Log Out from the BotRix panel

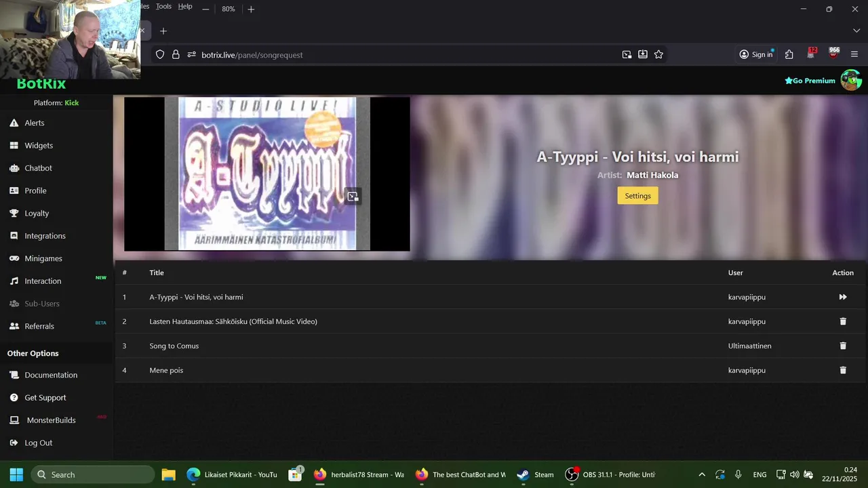click(x=38, y=443)
